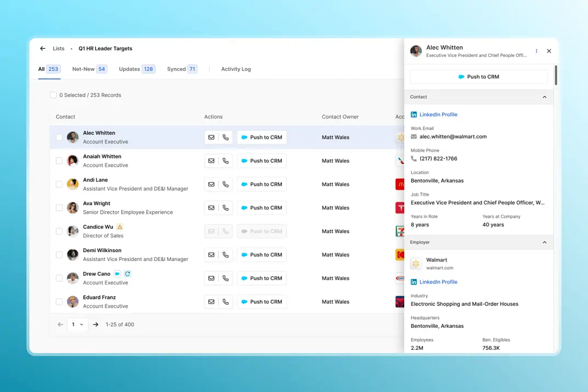Collapse the Employer section chevron
Screen dimensions: 588x392
coord(545,242)
